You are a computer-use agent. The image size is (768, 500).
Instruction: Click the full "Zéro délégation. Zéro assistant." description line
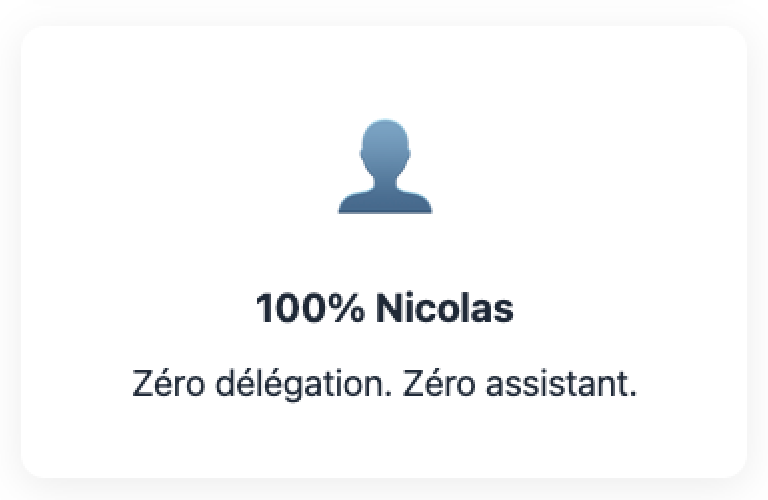(x=384, y=385)
